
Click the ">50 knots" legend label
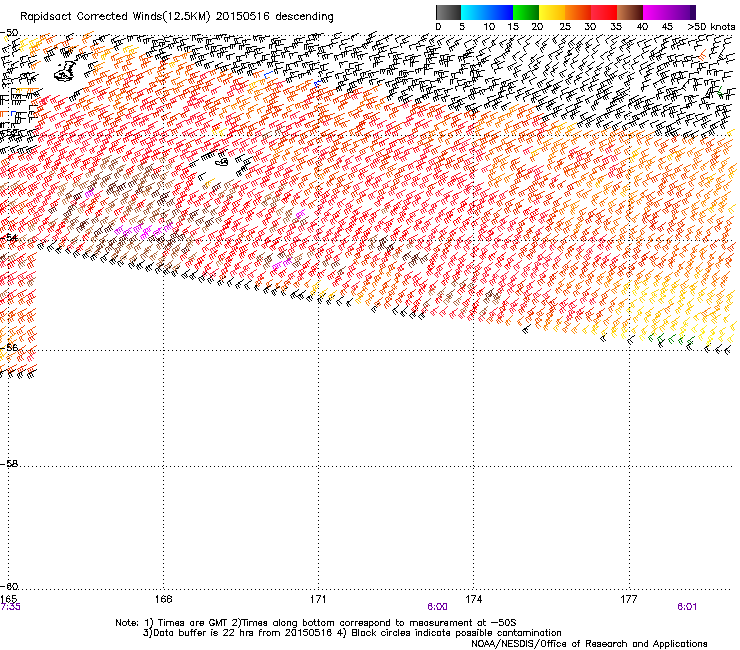[711, 27]
